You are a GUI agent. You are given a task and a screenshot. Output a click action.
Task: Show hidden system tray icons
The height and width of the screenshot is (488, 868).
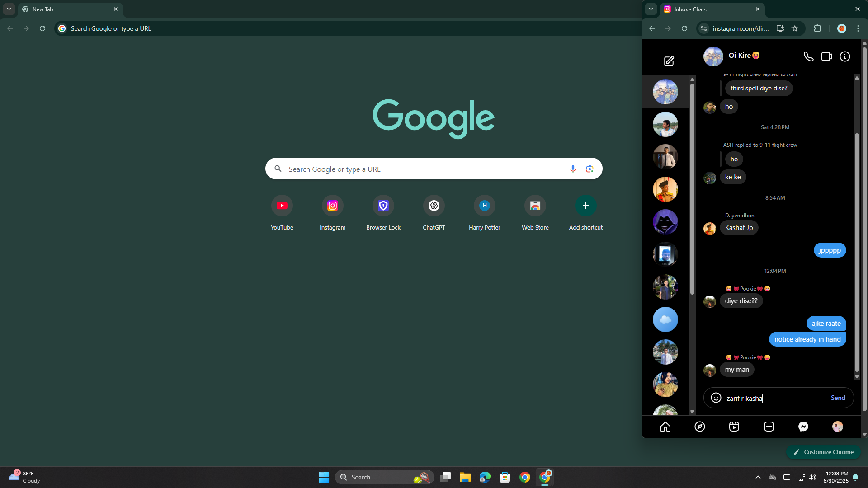point(758,477)
